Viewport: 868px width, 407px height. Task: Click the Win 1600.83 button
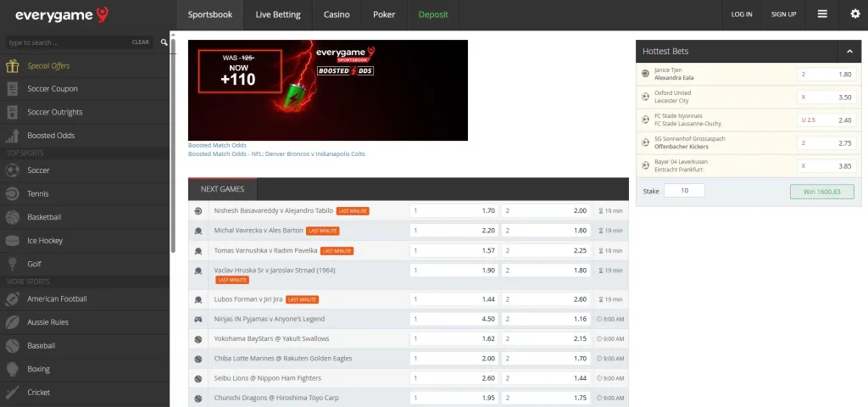coord(821,192)
